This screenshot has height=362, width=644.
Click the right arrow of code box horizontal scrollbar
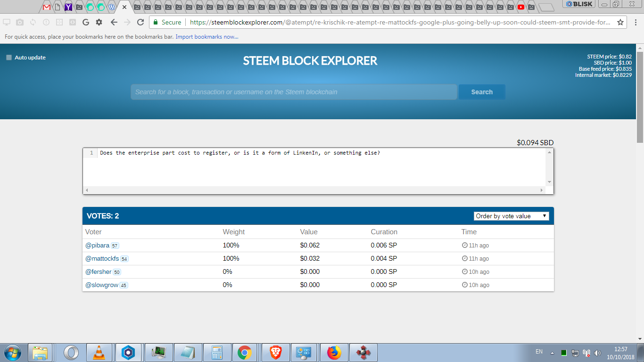coord(542,190)
